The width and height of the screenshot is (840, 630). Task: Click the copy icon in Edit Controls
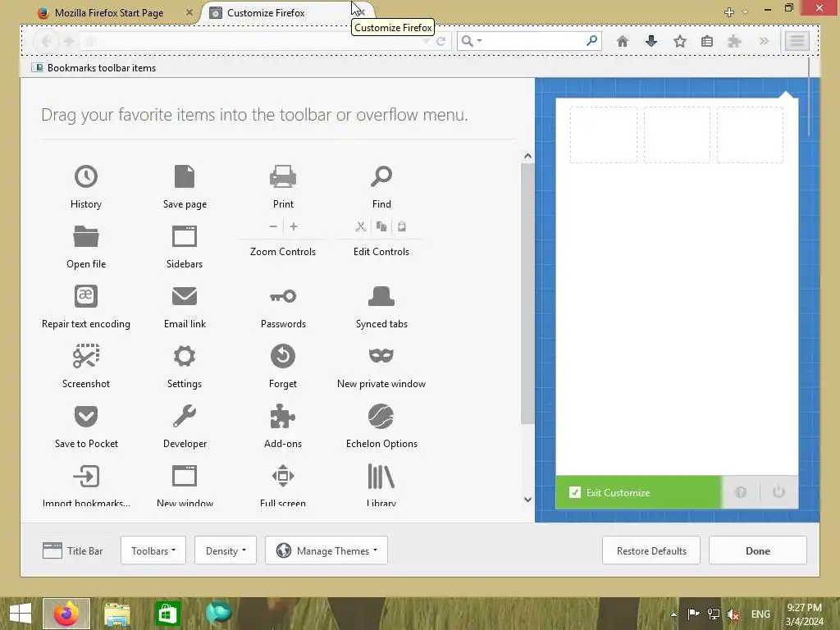pyautogui.click(x=381, y=226)
